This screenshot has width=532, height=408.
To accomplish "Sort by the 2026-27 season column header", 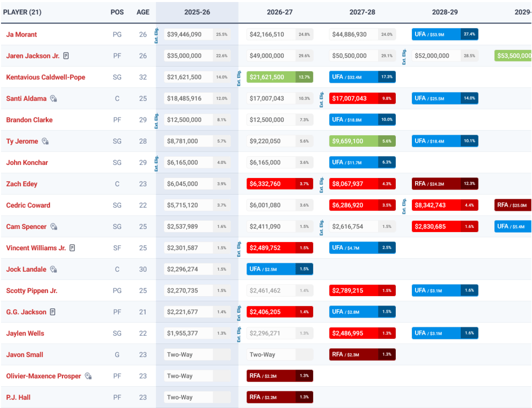I will (x=279, y=11).
